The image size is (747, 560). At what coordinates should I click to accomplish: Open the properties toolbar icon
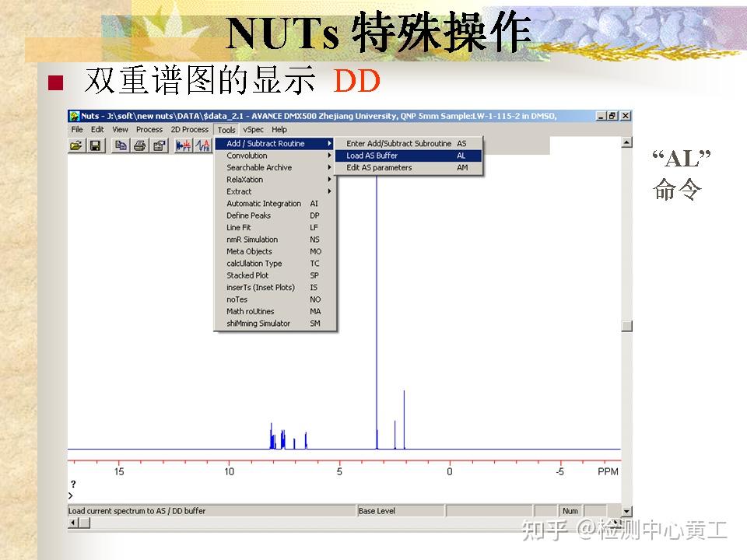159,145
